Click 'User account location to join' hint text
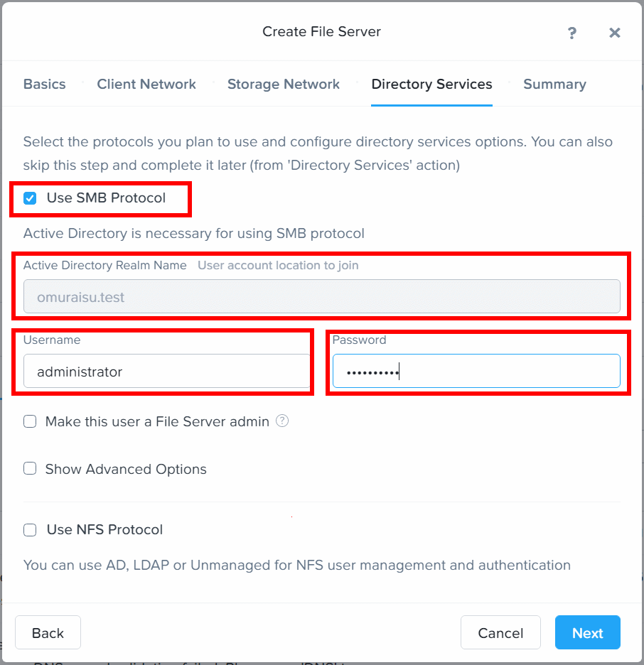The height and width of the screenshot is (665, 644). click(278, 266)
